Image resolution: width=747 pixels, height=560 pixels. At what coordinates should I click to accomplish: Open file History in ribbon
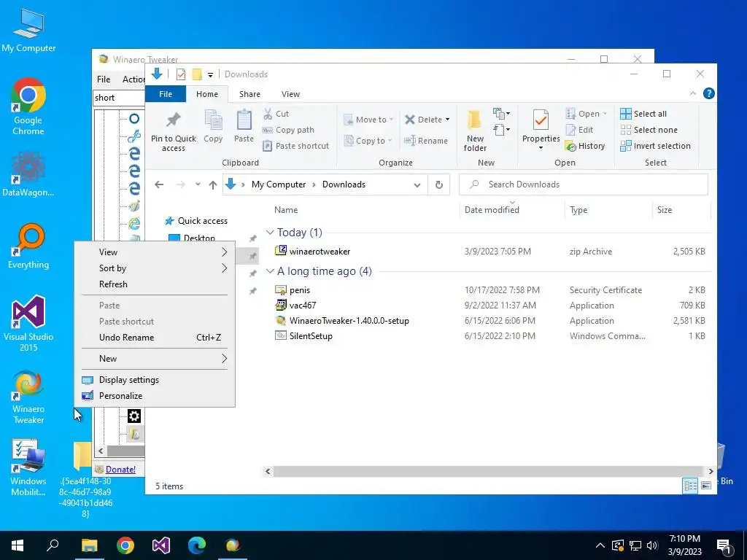585,146
